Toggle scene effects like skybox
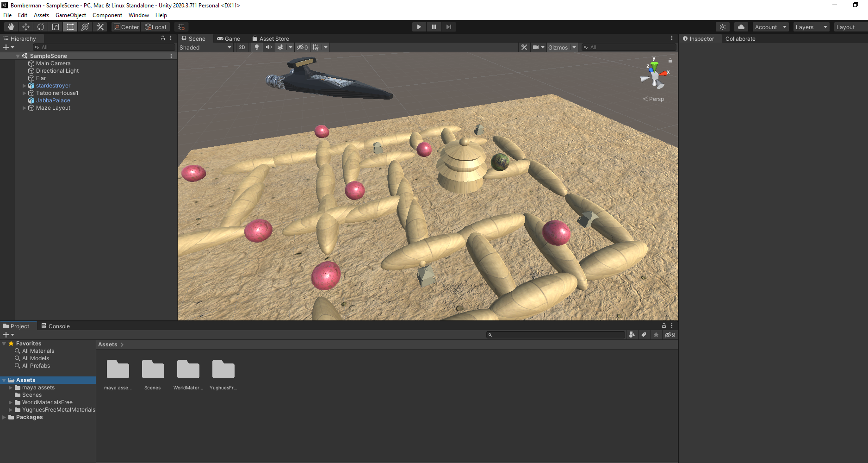 click(280, 47)
